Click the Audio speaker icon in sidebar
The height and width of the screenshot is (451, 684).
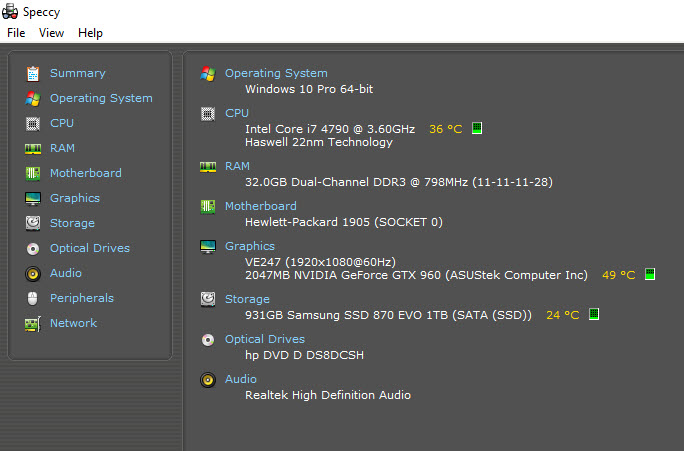pyautogui.click(x=33, y=273)
